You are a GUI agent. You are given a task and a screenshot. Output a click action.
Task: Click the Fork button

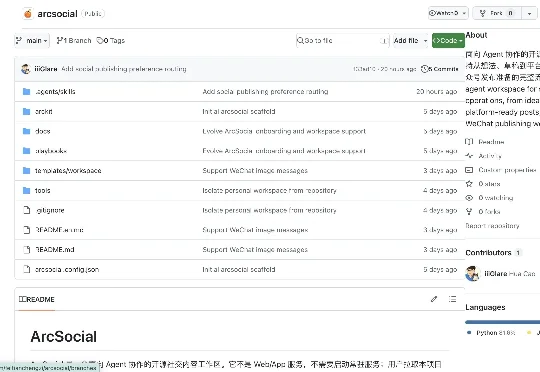[x=497, y=13]
